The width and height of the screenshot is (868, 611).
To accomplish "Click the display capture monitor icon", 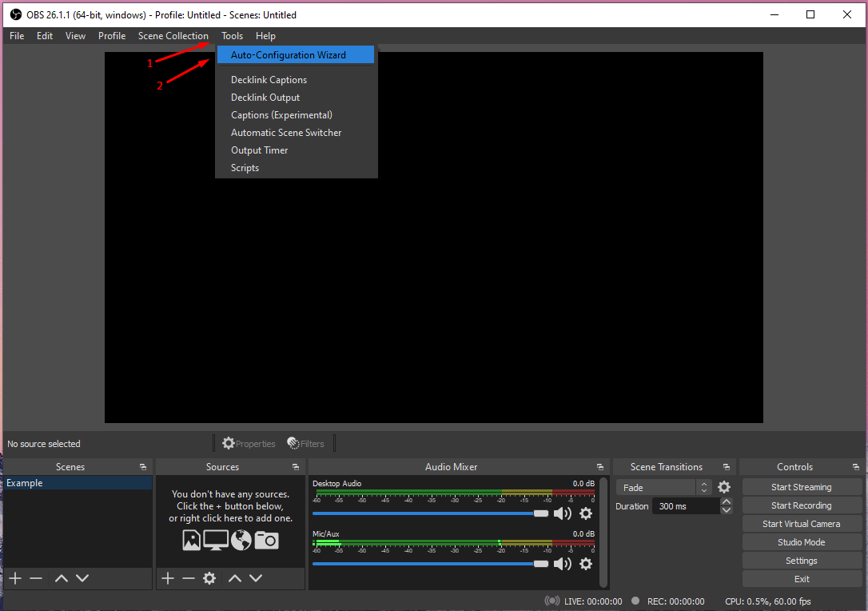I will pos(215,540).
